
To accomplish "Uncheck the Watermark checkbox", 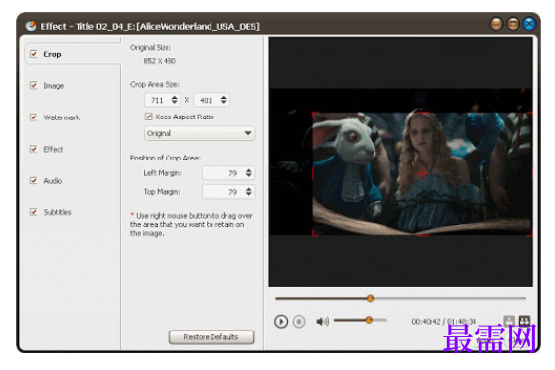I will point(34,117).
